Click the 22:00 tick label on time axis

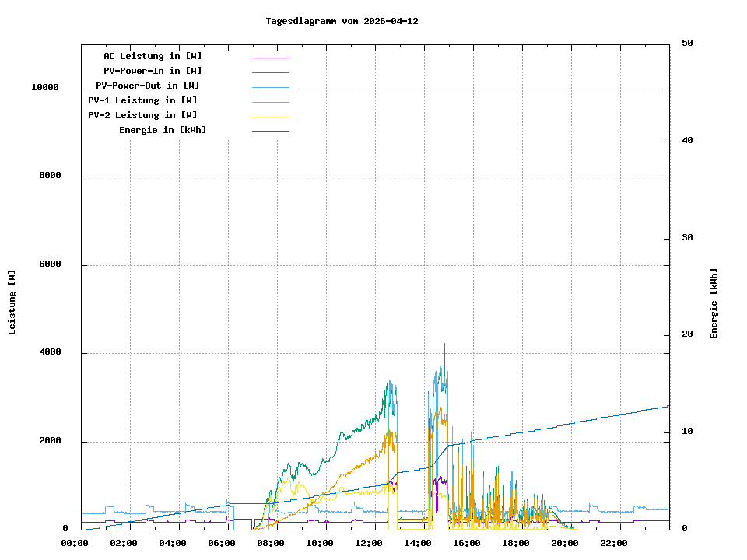click(x=614, y=543)
